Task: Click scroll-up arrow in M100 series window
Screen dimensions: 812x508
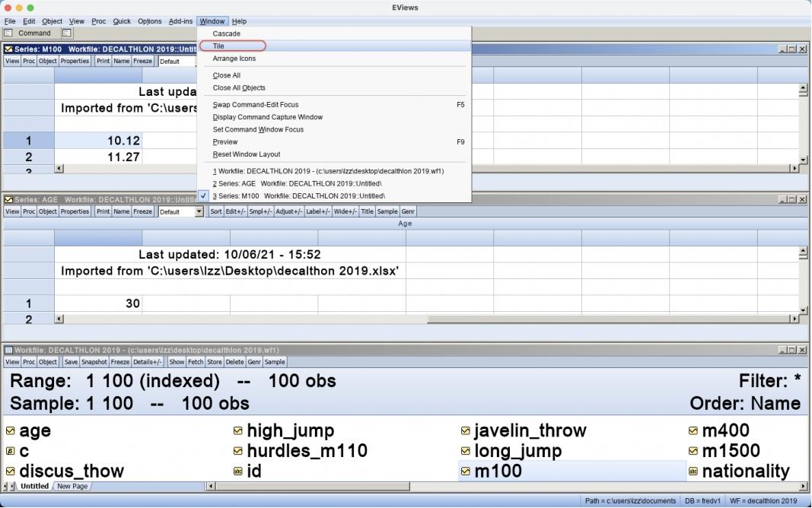Action: [803, 89]
